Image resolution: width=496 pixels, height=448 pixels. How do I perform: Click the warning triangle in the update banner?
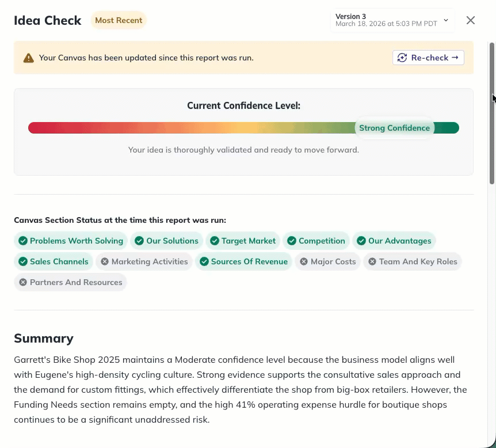[27, 58]
